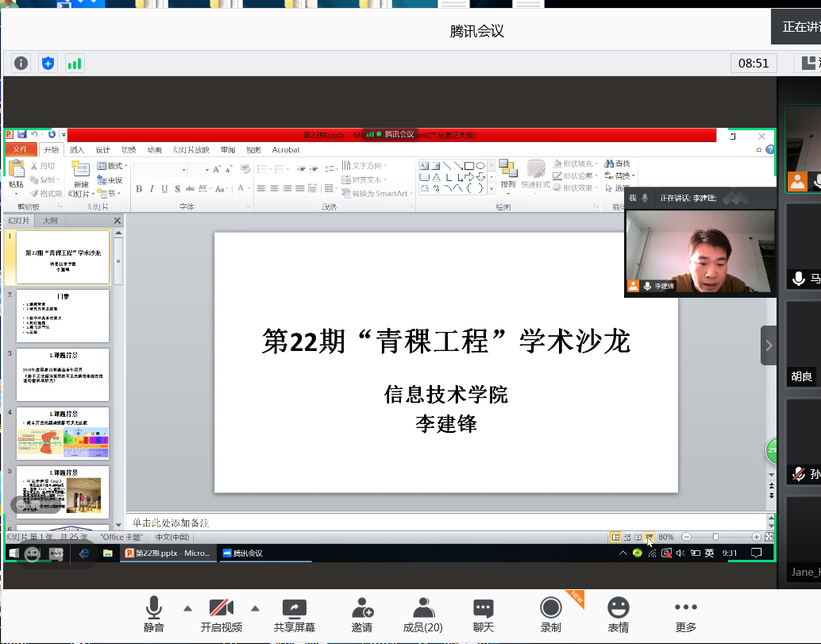The height and width of the screenshot is (644, 821).
Task: Collapse the participant video sidebar chevron
Action: point(769,345)
